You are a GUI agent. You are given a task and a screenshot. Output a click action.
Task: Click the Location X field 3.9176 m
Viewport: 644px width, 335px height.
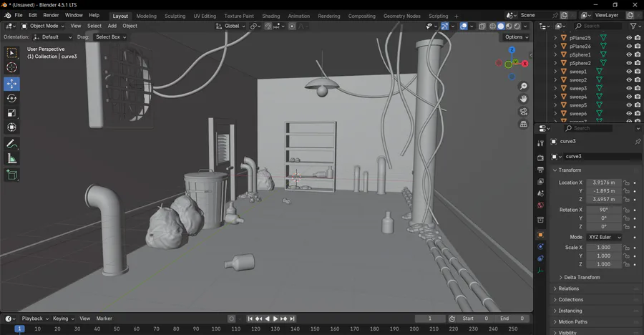[603, 183]
